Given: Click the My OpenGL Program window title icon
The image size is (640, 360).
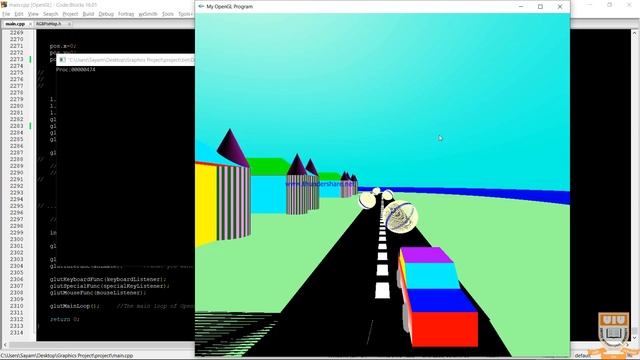Looking at the screenshot, I should tap(201, 7).
